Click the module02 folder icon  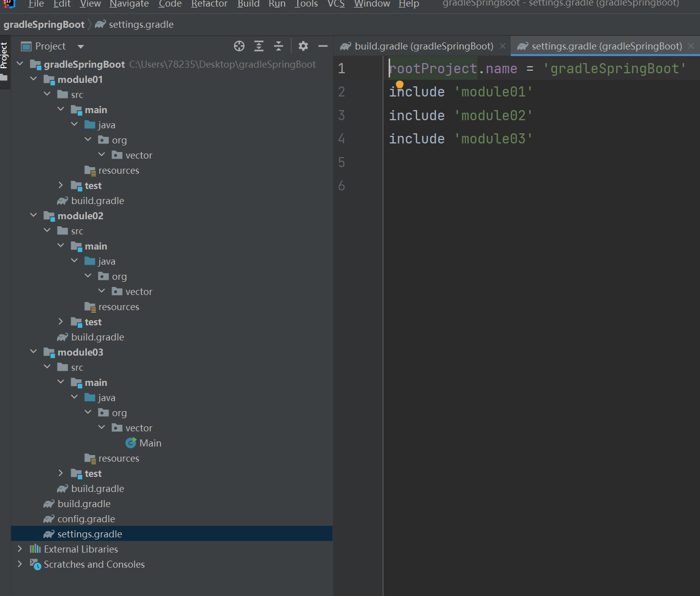(49, 216)
